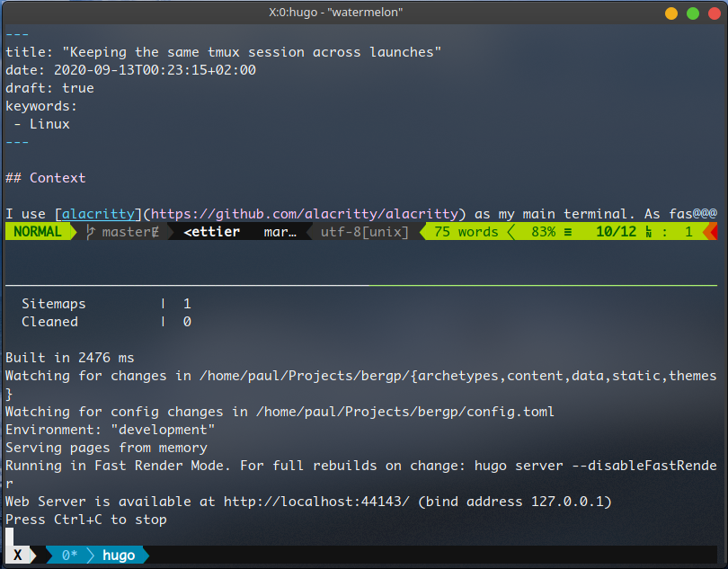The image size is (728, 569).
Task: Click the Environment: "development" line
Action: point(110,430)
